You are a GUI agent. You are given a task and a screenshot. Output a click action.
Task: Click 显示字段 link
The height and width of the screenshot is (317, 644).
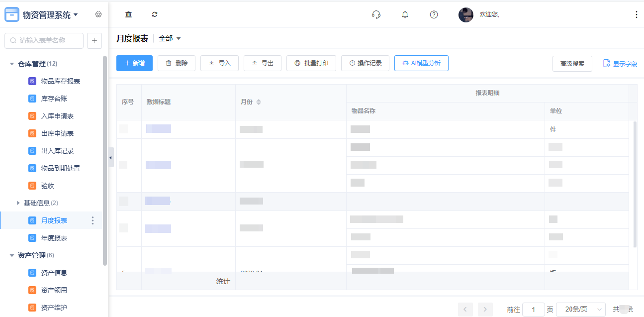pyautogui.click(x=620, y=64)
